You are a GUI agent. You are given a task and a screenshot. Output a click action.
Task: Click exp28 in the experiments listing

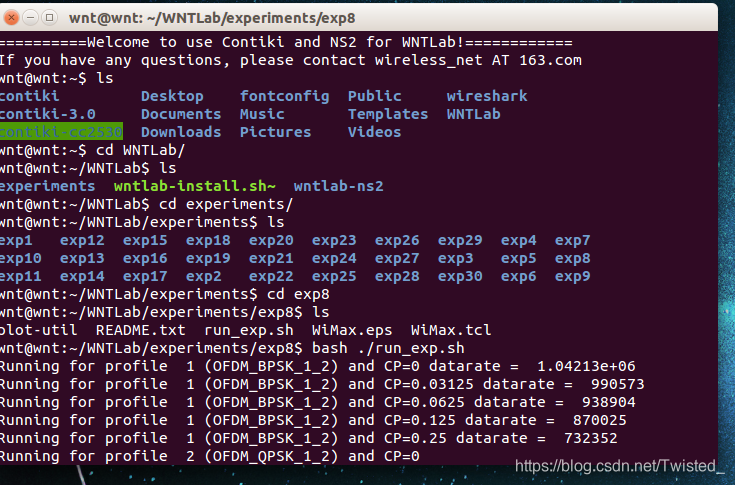(397, 276)
